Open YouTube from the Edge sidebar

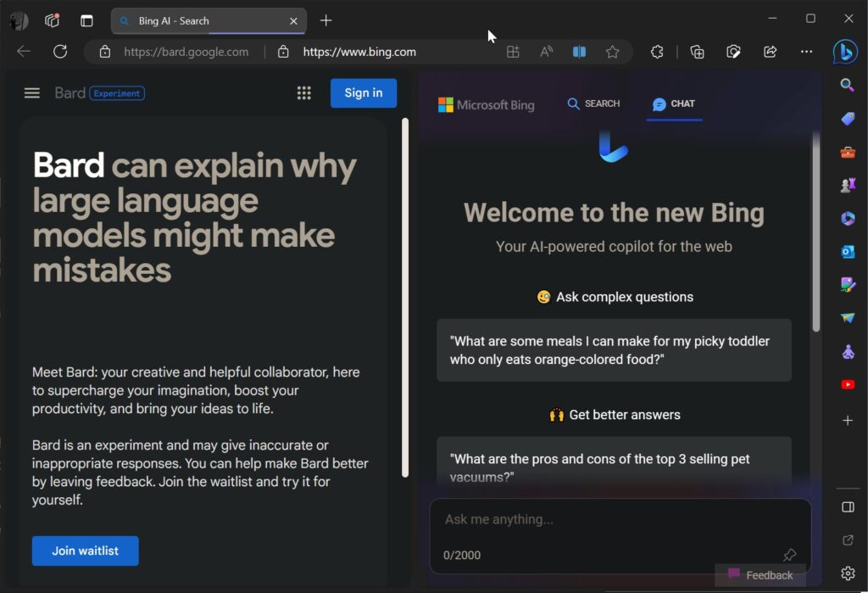(848, 384)
